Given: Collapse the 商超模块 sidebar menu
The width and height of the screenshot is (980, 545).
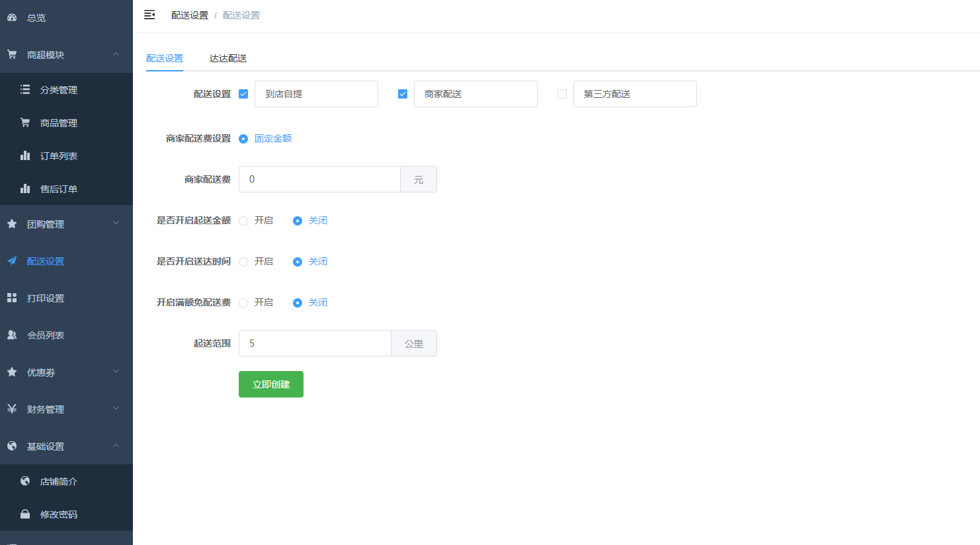Looking at the screenshot, I should (116, 54).
